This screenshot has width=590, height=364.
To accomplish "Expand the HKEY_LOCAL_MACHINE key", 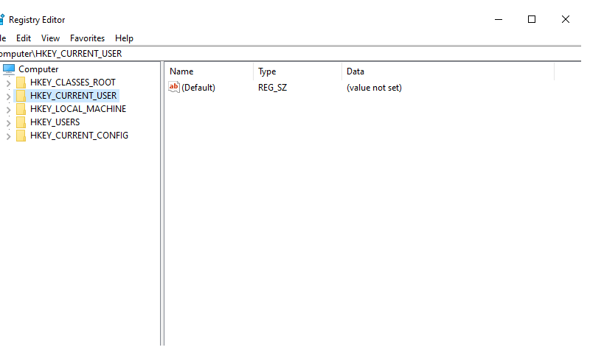I will pyautogui.click(x=8, y=110).
